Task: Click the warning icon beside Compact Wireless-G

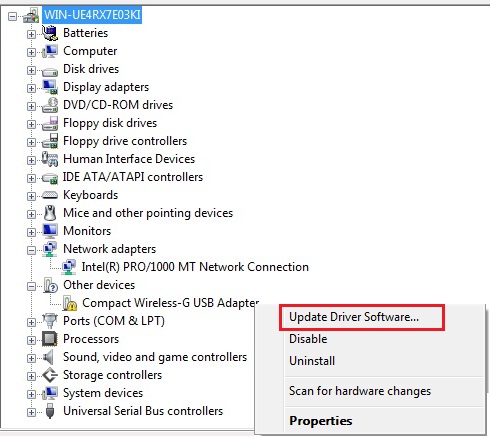Action: [x=70, y=303]
